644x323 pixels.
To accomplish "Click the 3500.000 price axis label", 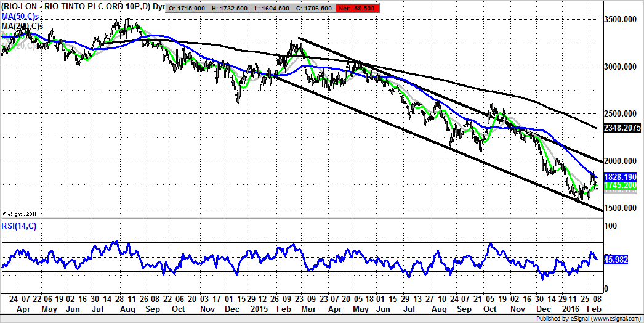I will [619, 20].
